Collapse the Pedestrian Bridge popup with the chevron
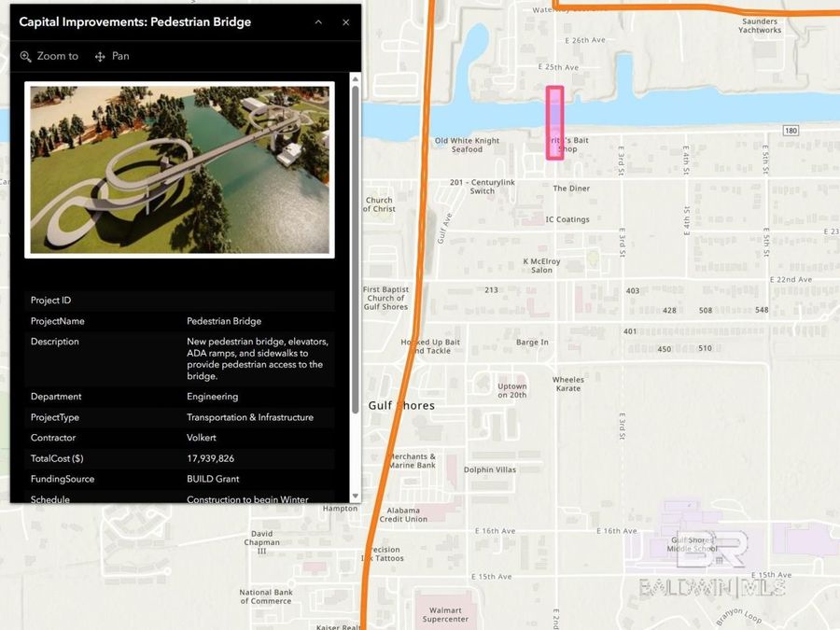Viewport: 840px width, 630px height. [x=318, y=22]
